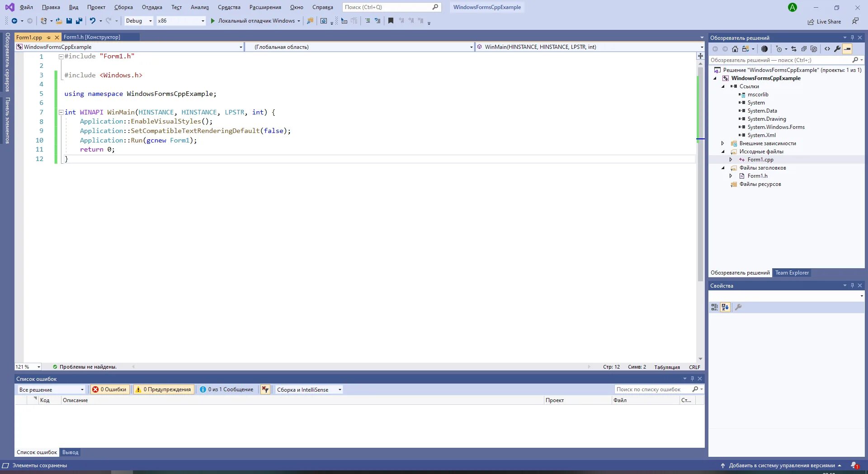This screenshot has width=868, height=474.
Task: Switch to the Вывод tab
Action: tap(71, 452)
